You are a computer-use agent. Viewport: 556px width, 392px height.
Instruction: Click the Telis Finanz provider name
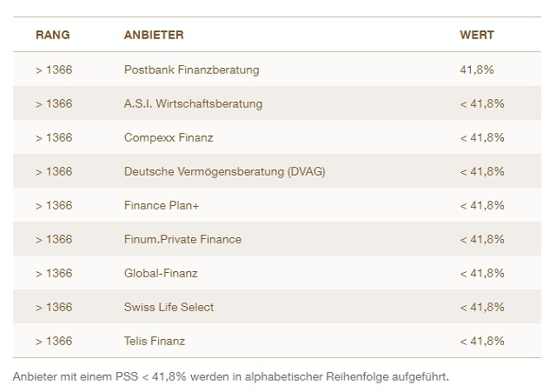[155, 341]
